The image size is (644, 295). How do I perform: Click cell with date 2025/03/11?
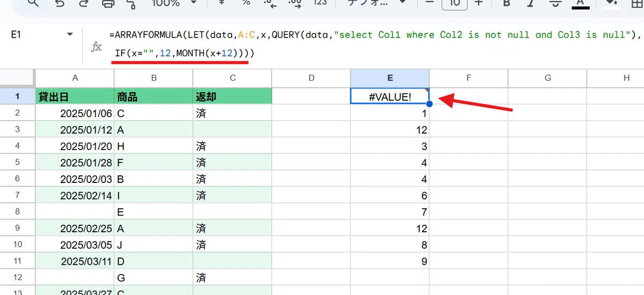(75, 262)
